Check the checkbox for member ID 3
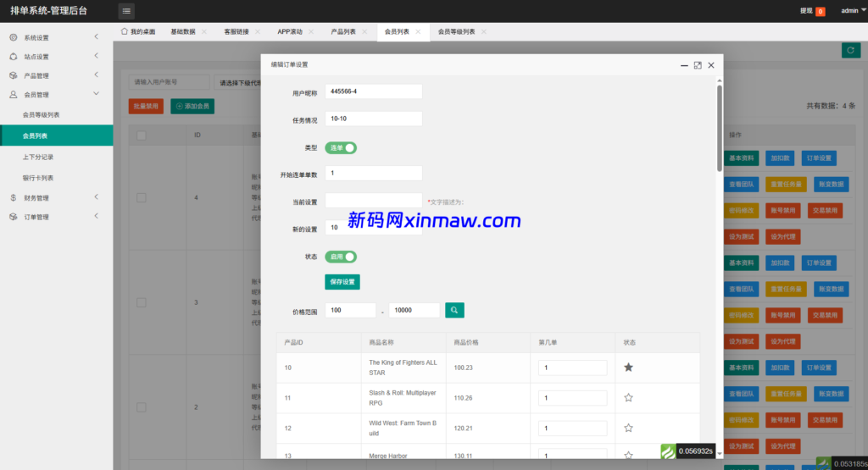Screen dimensions: 868x470 tap(142, 302)
